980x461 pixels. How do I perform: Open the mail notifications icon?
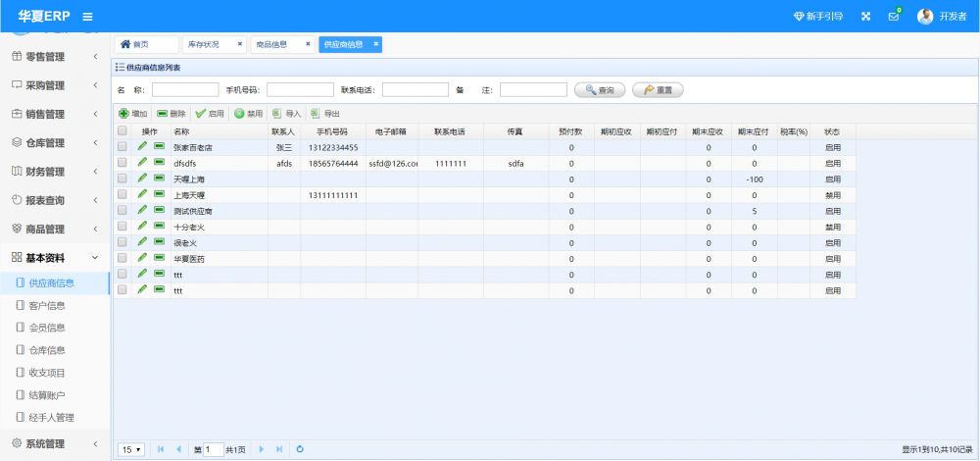click(x=894, y=17)
